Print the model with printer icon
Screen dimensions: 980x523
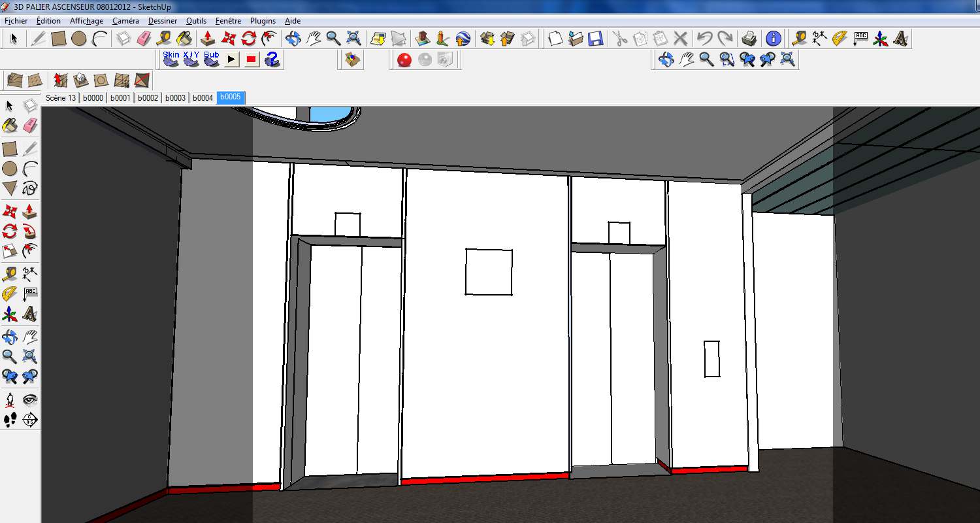point(749,39)
